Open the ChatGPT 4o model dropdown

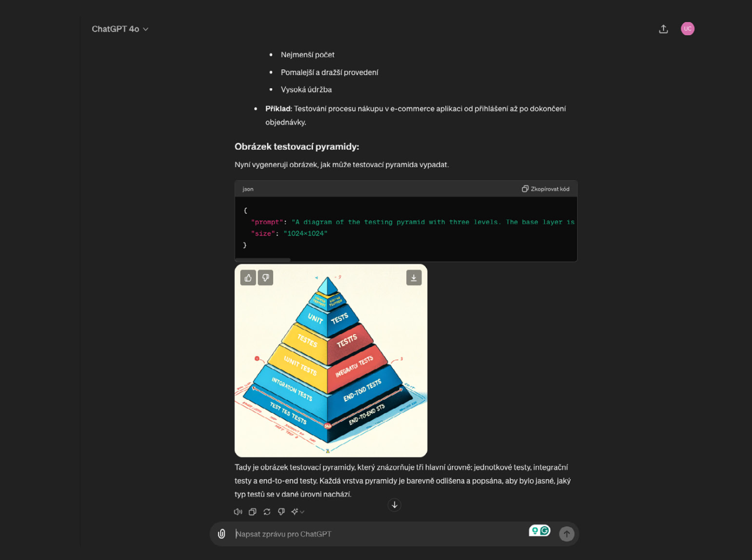120,29
